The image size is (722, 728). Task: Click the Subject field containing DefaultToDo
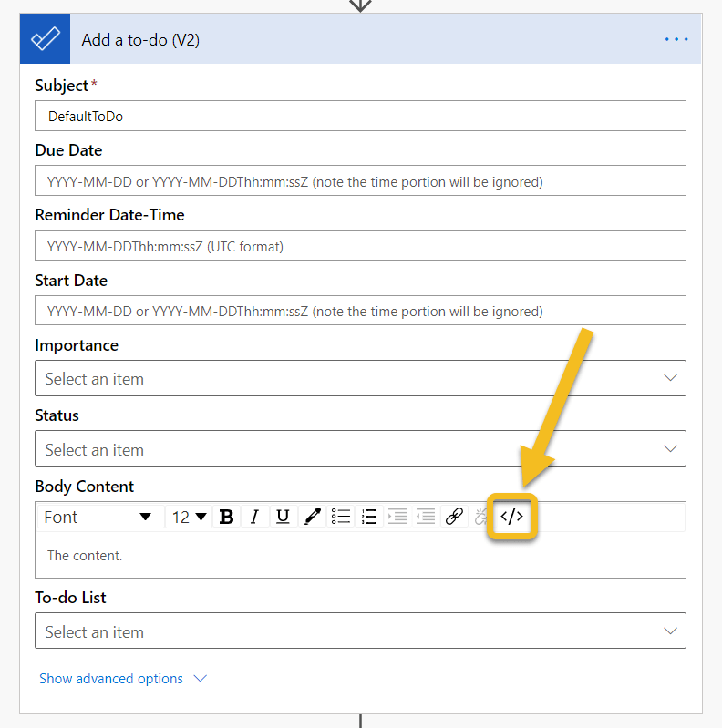click(x=360, y=117)
